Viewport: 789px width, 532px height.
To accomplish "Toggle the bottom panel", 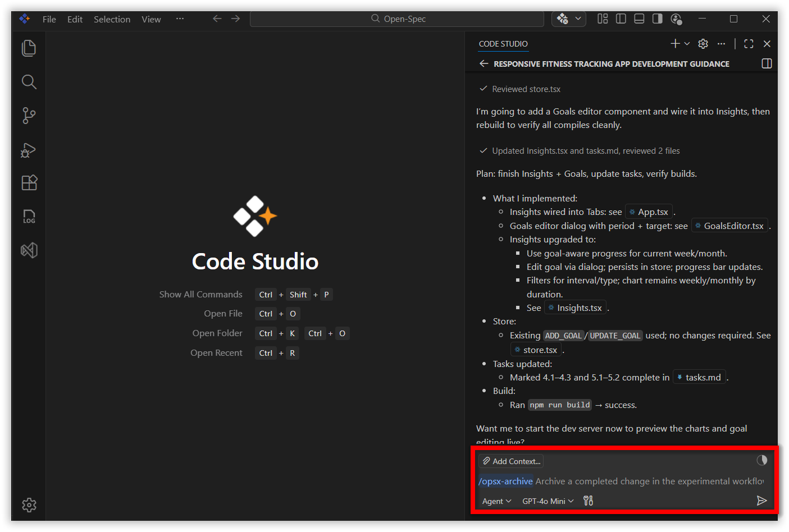I will (639, 19).
